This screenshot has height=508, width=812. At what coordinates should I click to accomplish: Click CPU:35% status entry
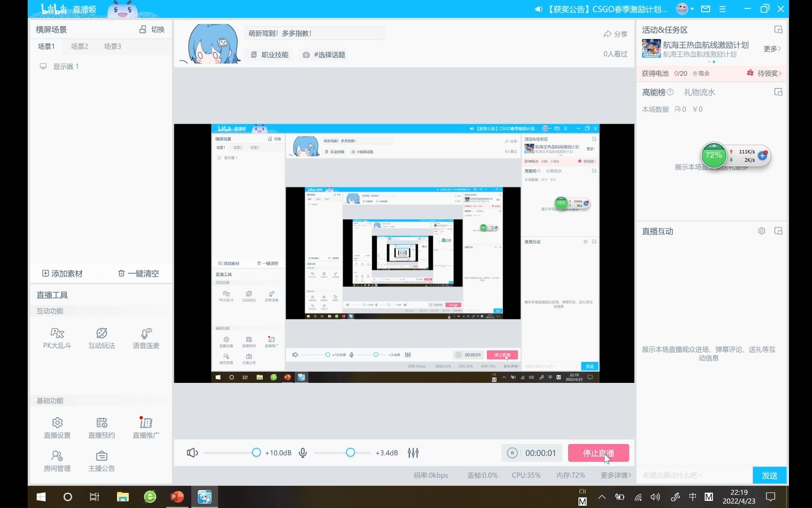526,475
